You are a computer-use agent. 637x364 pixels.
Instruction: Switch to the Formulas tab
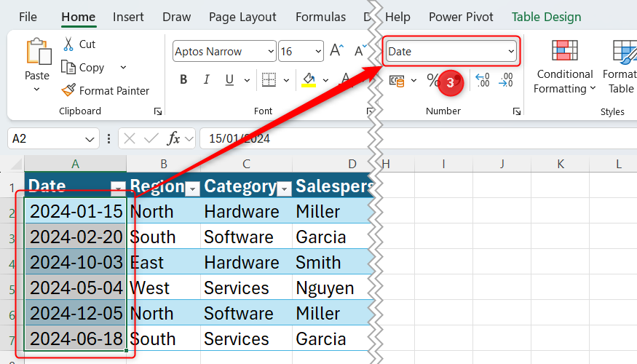tap(320, 17)
